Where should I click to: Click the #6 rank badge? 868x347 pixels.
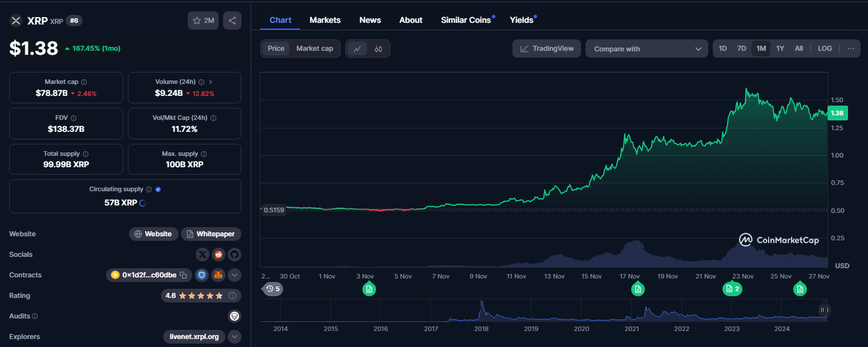(x=75, y=21)
